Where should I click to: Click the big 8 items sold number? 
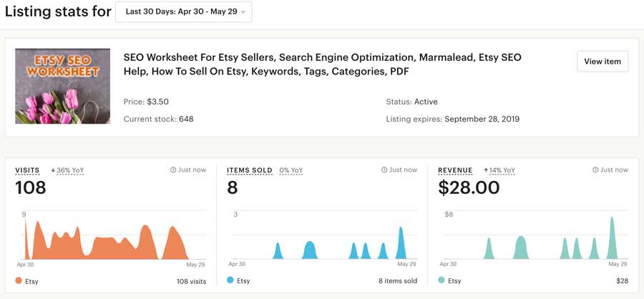pyautogui.click(x=232, y=187)
